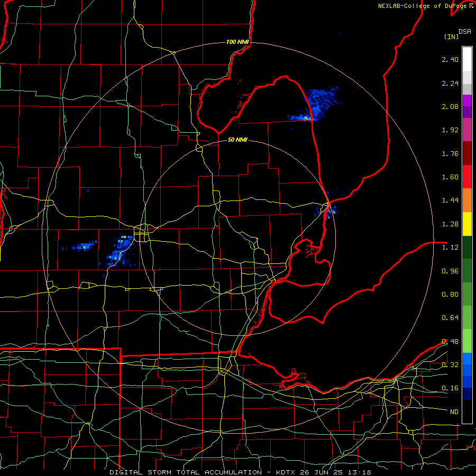Viewport: 476px width, 476px height.
Task: Click the 0.96 legend value
Action: tap(450, 271)
